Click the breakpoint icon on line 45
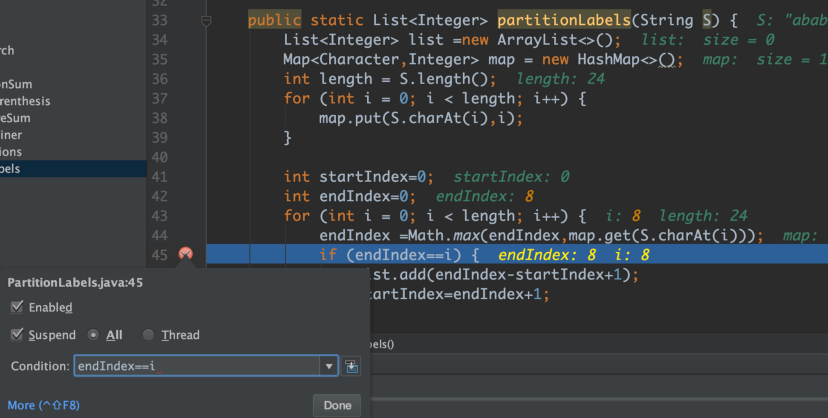The image size is (828, 418). tap(185, 255)
